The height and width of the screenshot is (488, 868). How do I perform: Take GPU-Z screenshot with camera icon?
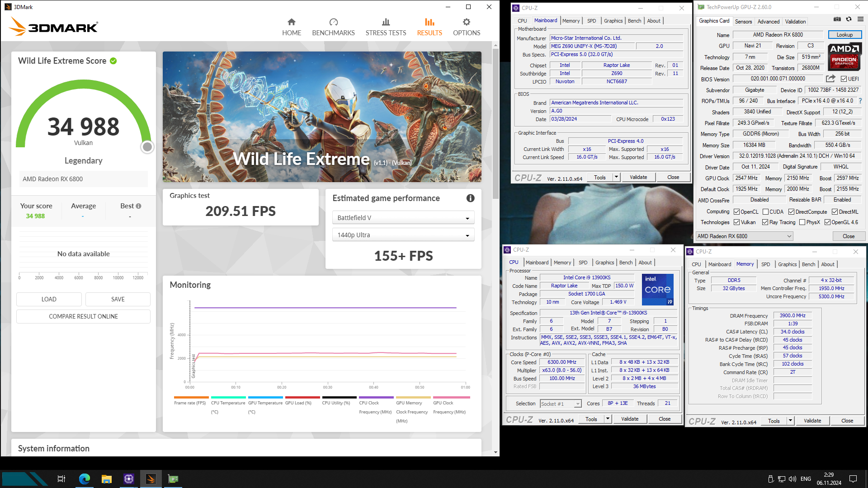pyautogui.click(x=837, y=19)
